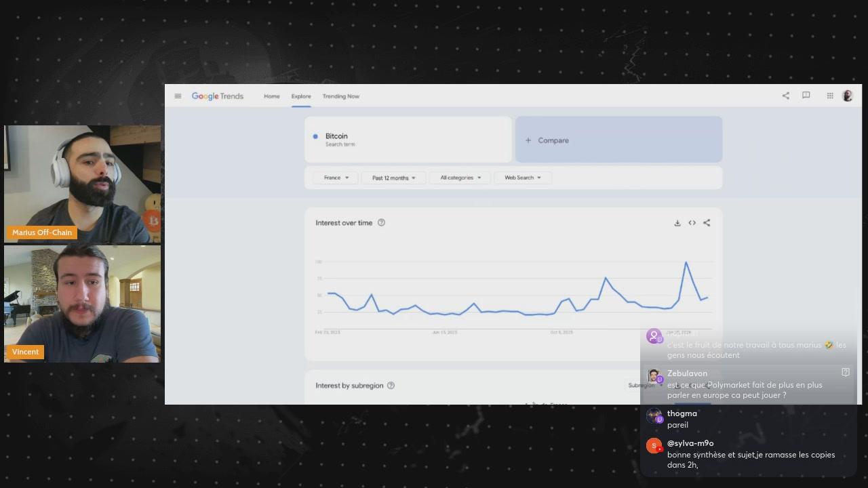Open the All categories dropdown
This screenshot has width=868, height=488.
tap(460, 178)
